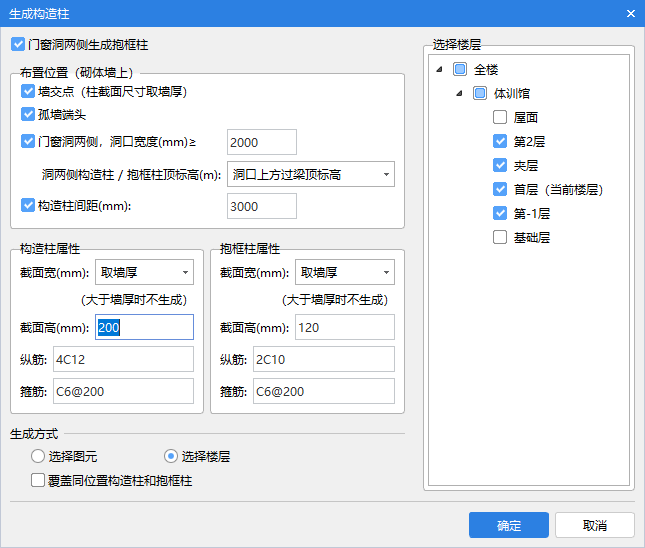Click 构造柱 箍筋 field C6@200
The width and height of the screenshot is (645, 548).
(x=123, y=391)
